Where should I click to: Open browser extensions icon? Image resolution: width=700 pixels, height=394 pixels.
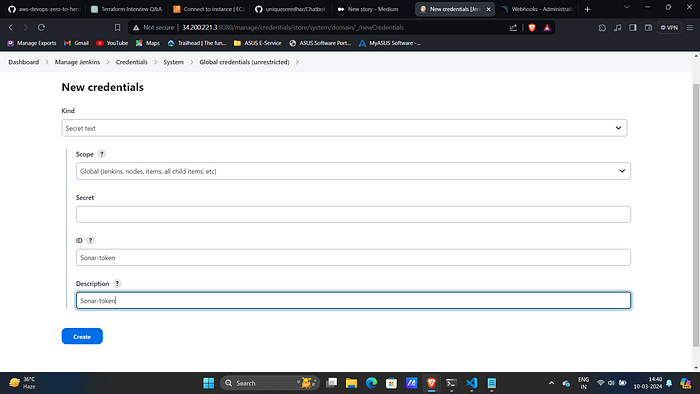(x=602, y=28)
